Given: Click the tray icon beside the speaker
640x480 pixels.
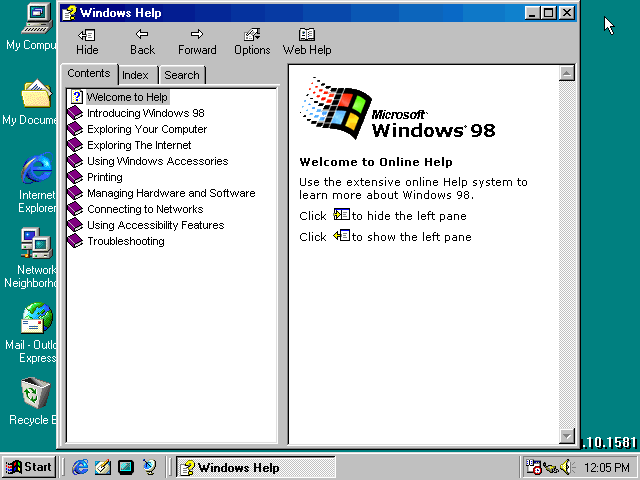Looking at the screenshot, I should [551, 467].
